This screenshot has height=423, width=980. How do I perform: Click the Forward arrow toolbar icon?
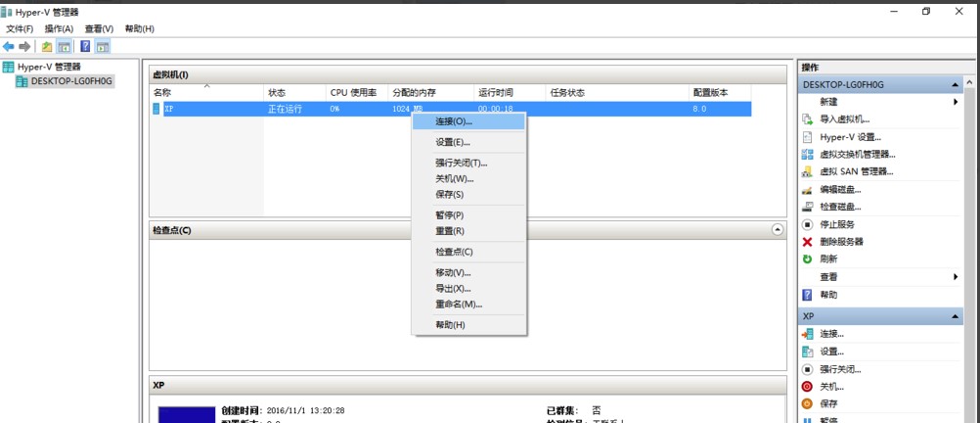(25, 47)
